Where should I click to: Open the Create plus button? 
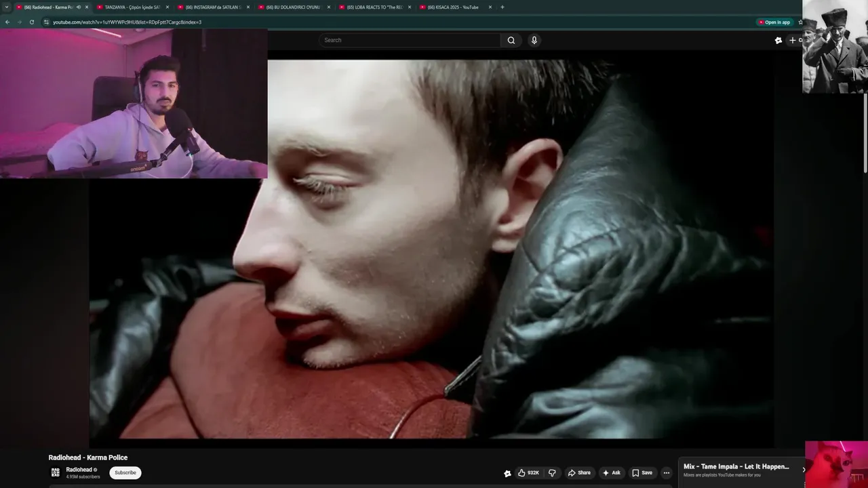coord(795,40)
